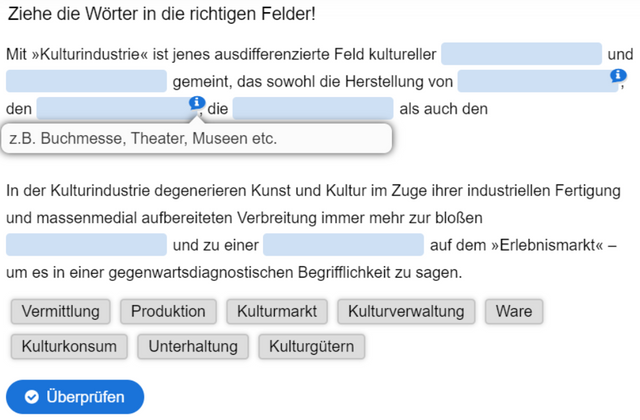Click the info icon after 'Herstellung von' blank

point(618,75)
